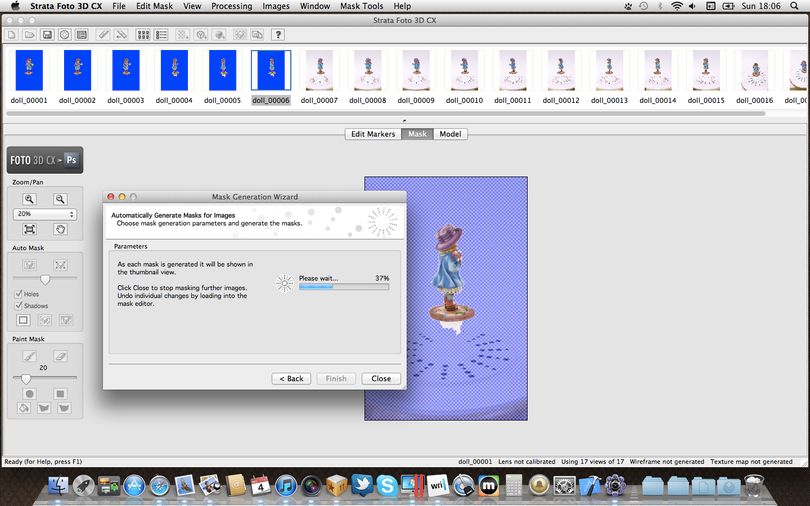Switch to the Edit Markers tab
Viewport: 810px width, 506px height.
[373, 134]
